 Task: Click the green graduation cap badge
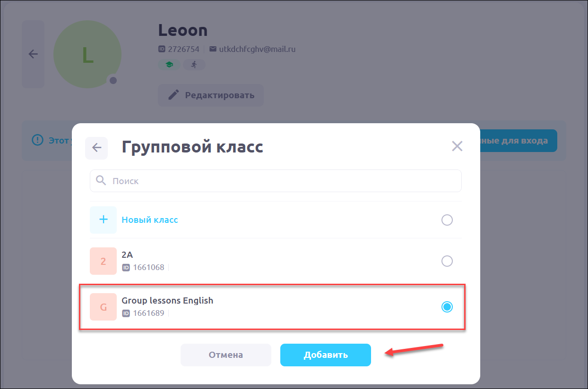pyautogui.click(x=169, y=65)
